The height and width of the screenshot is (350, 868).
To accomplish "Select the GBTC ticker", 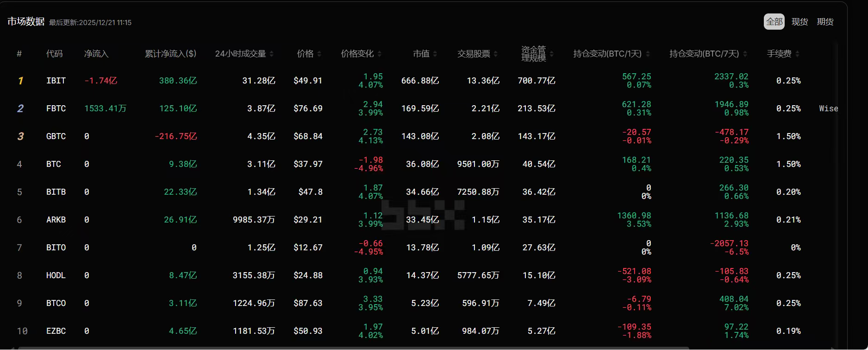I will coord(56,136).
